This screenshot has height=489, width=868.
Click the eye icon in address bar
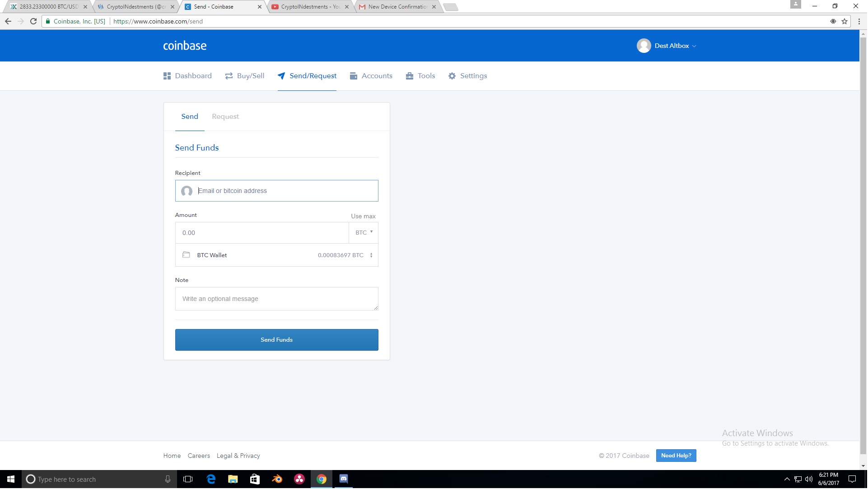click(x=833, y=21)
